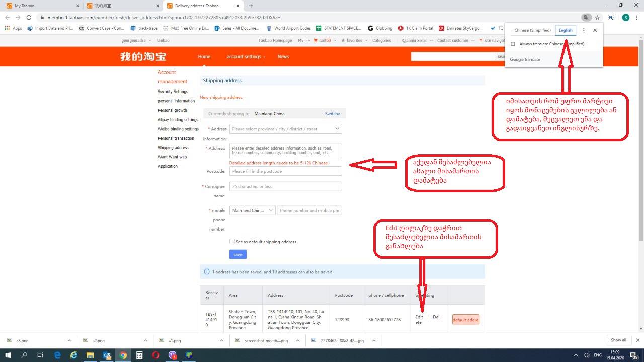
Task: Open translate options three-dot menu
Action: (x=584, y=30)
